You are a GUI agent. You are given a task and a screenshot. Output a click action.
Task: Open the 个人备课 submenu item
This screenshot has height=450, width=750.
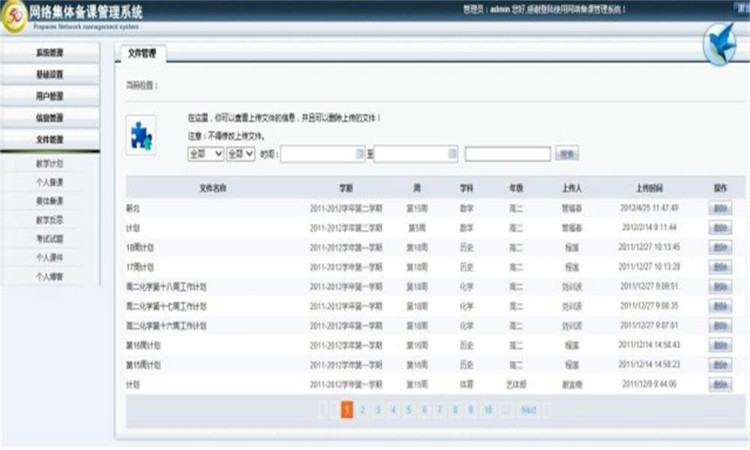pos(50,182)
